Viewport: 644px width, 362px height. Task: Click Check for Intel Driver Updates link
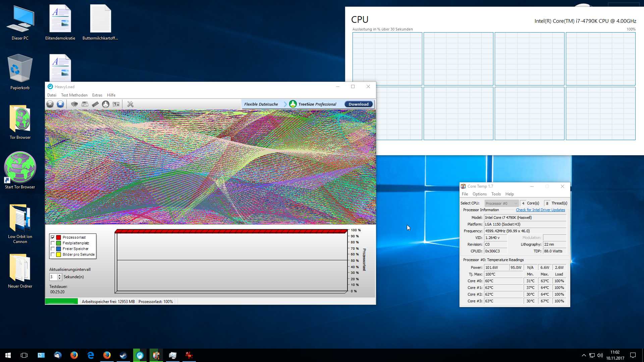pos(540,210)
